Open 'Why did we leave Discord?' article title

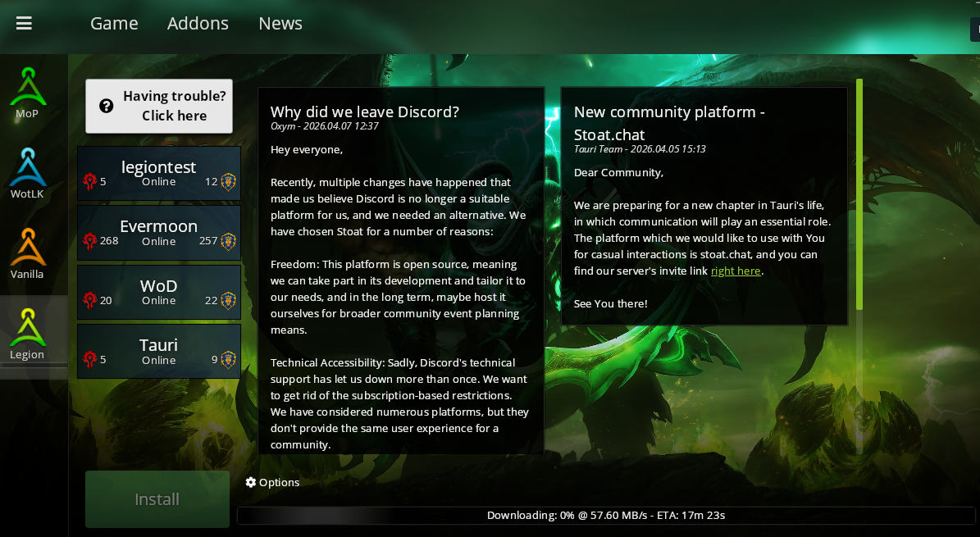point(364,111)
